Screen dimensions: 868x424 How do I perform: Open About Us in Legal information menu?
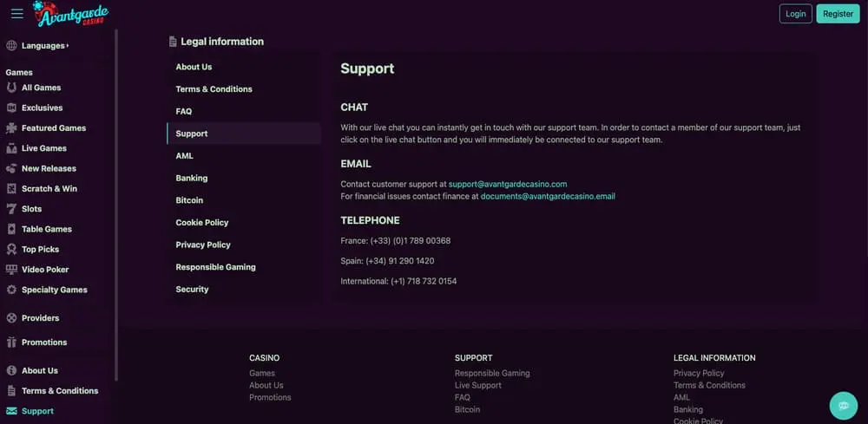[194, 67]
